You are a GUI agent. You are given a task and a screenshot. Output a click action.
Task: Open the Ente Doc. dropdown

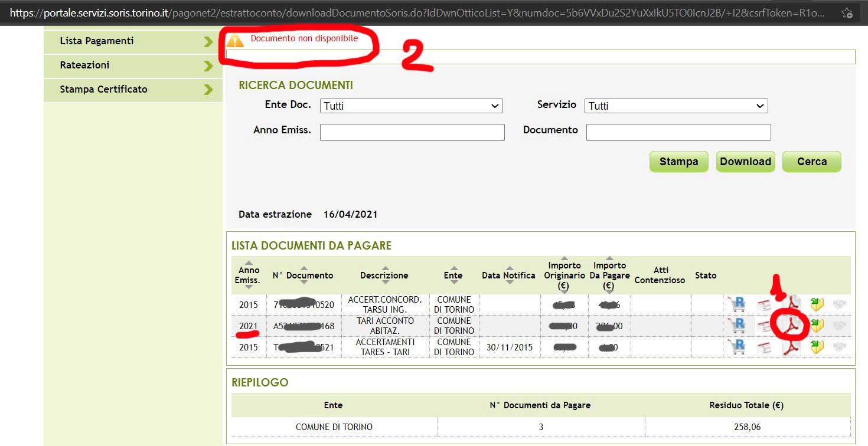click(x=411, y=106)
